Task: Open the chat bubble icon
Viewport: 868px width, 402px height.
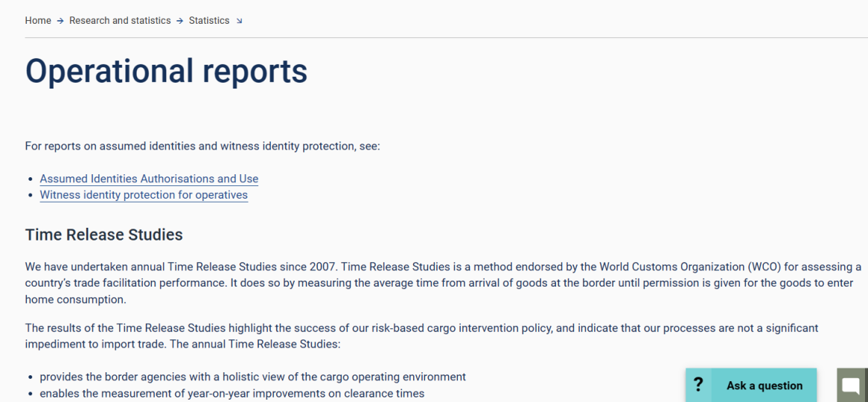Action: (x=852, y=385)
